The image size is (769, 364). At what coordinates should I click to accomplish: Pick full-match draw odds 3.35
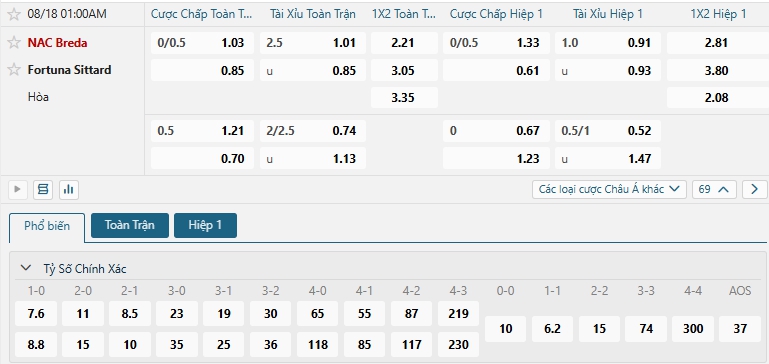pos(404,98)
